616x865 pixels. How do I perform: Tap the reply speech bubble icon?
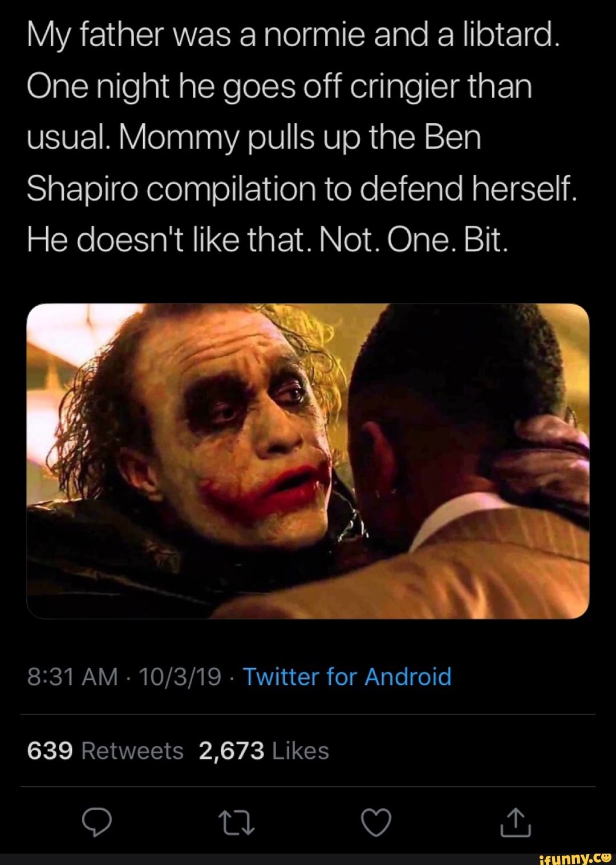tap(96, 822)
